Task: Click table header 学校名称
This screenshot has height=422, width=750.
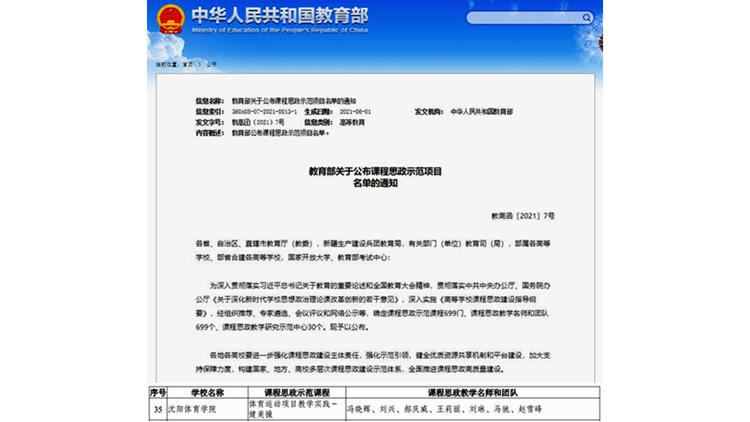Action: (207, 393)
